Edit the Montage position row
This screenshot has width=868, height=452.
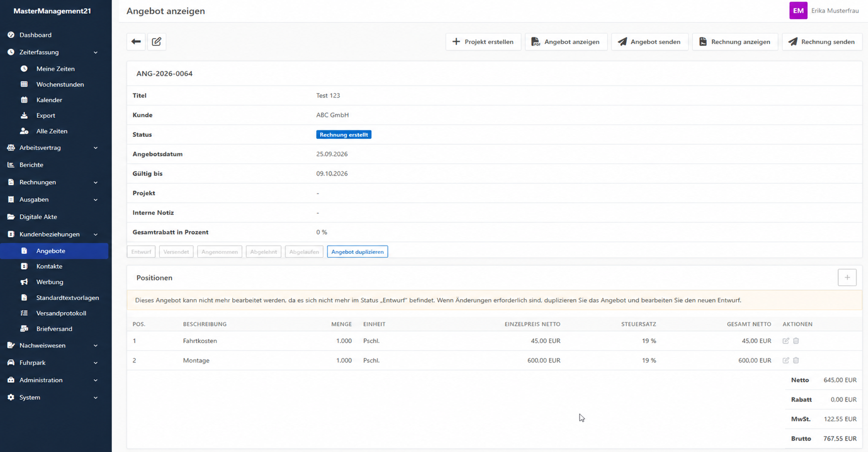[x=786, y=360]
